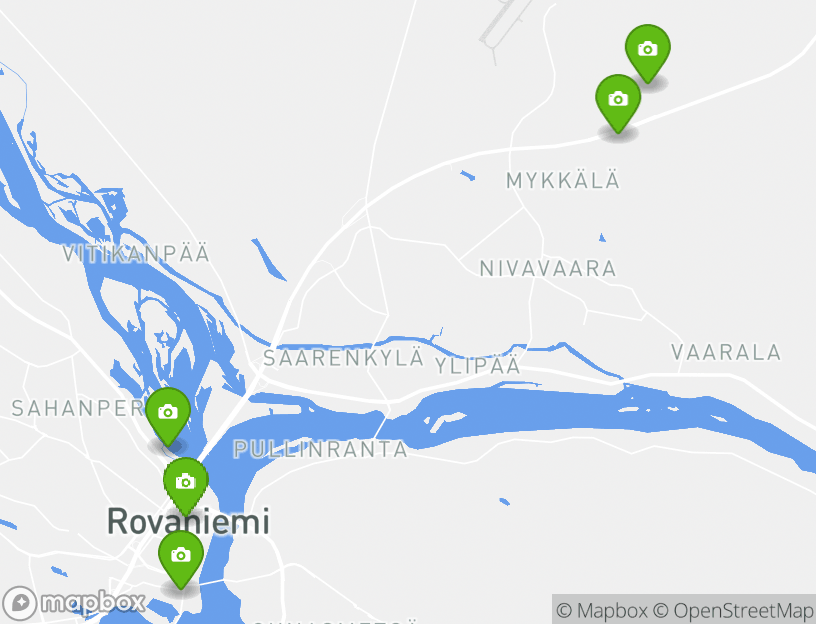Open the © Mapbox attribution link
The width and height of the screenshot is (816, 624).
coord(602,610)
